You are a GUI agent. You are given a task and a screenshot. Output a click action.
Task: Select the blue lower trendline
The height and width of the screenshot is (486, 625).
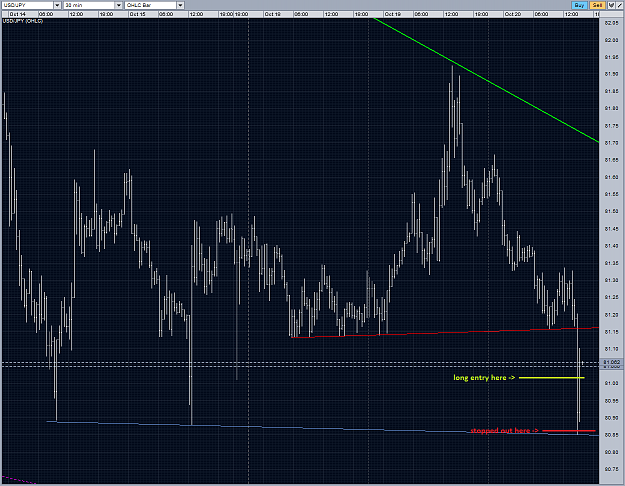pos(322,428)
